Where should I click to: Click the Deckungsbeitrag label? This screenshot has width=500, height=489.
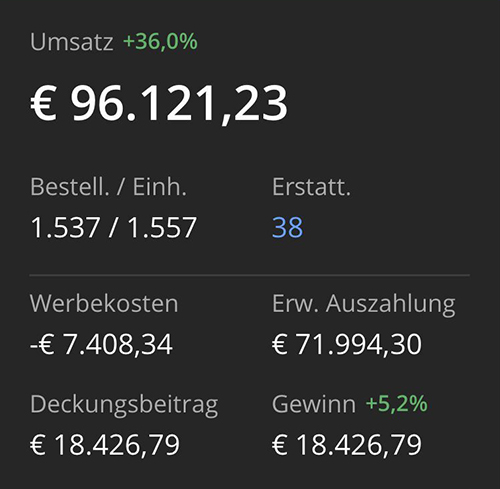(x=124, y=406)
